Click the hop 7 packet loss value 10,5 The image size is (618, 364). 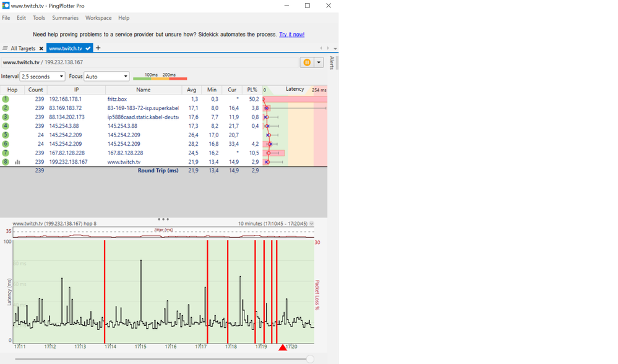click(x=254, y=153)
